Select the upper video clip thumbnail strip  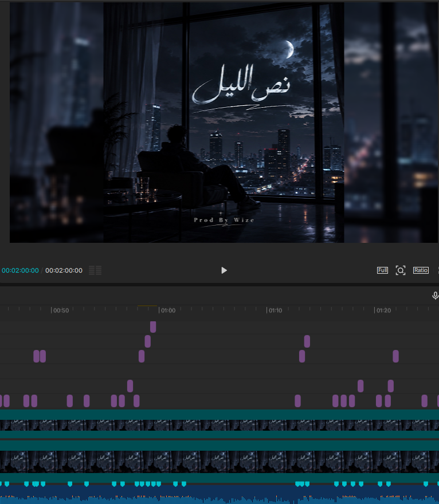pyautogui.click(x=219, y=425)
